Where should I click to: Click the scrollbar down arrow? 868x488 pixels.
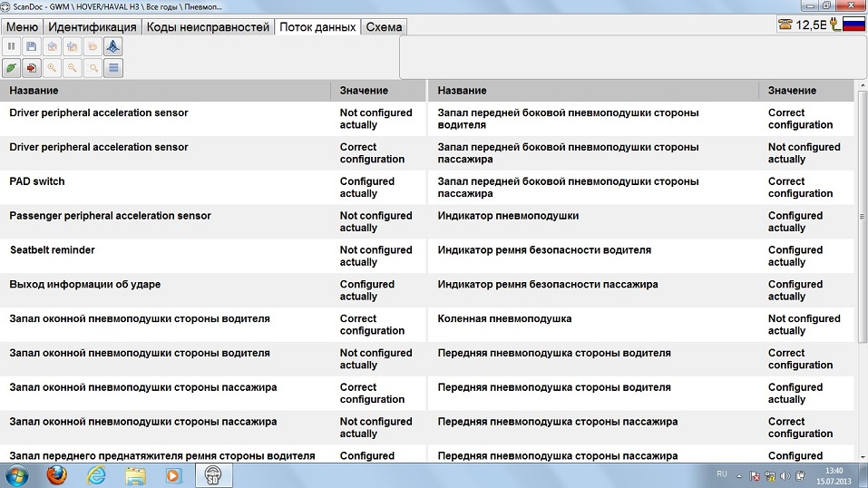[x=863, y=457]
